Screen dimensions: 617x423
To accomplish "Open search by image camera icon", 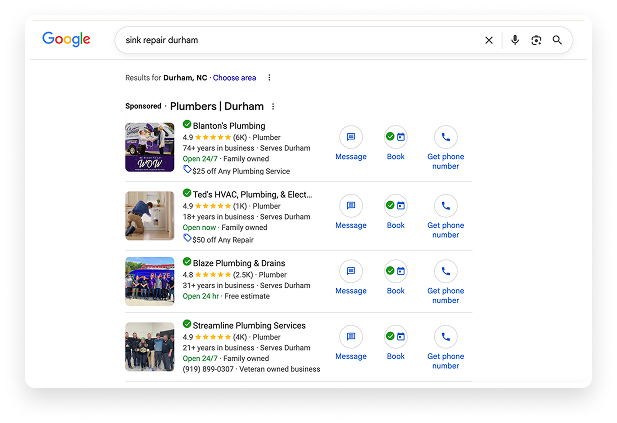I will pos(536,40).
